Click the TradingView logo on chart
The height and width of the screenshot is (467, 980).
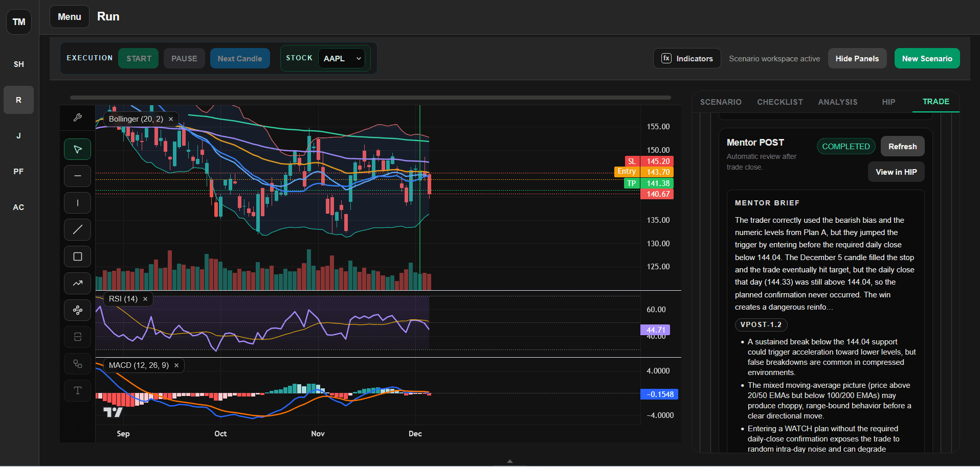[113, 412]
